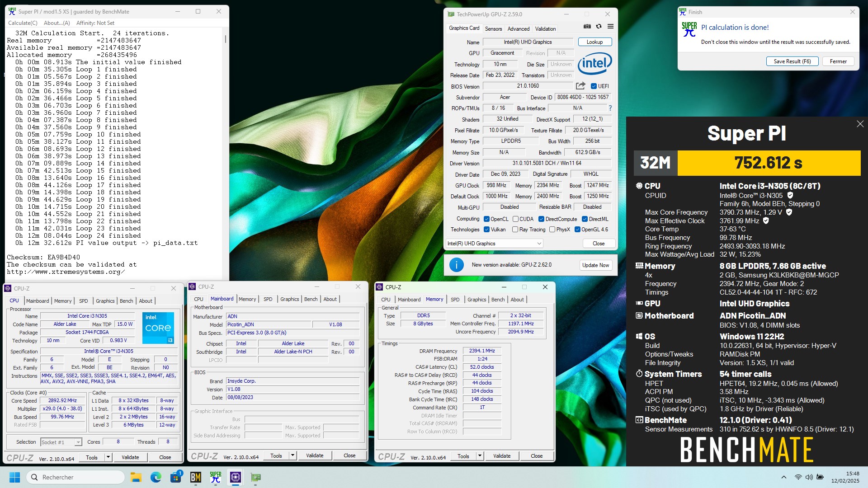Click the Intel Core i3 logo in CPU-Z
Screen dimensions: 868x488
pos(158,328)
